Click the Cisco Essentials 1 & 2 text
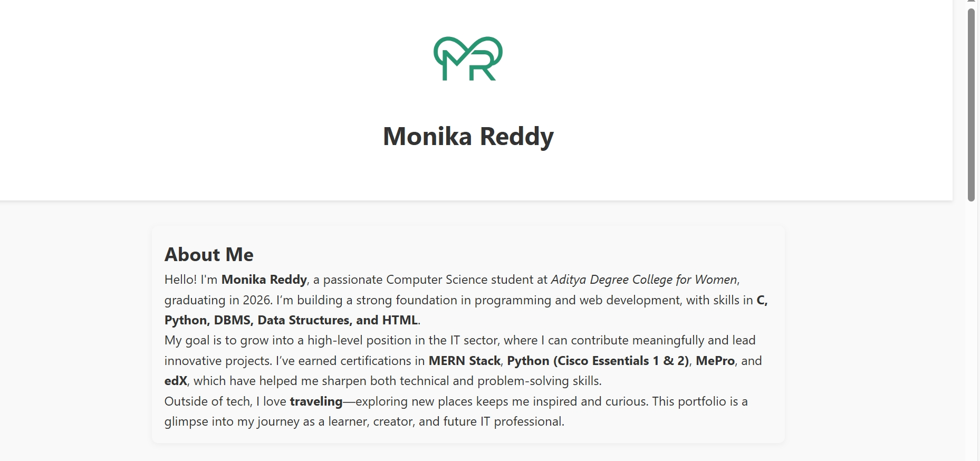The width and height of the screenshot is (980, 461). point(622,361)
